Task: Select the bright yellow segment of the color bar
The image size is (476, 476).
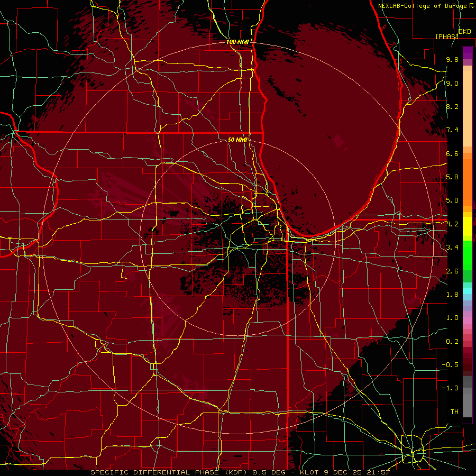Action: coord(467,226)
